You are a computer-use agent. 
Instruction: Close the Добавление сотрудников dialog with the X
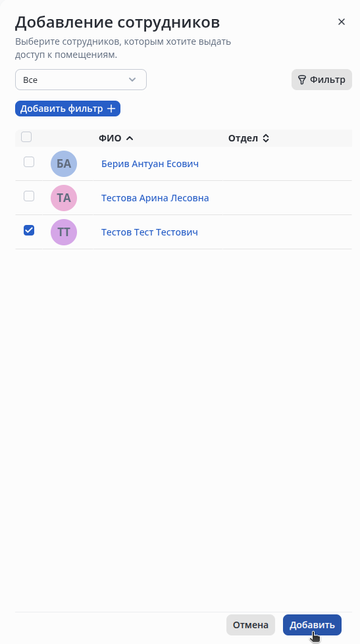(x=341, y=22)
